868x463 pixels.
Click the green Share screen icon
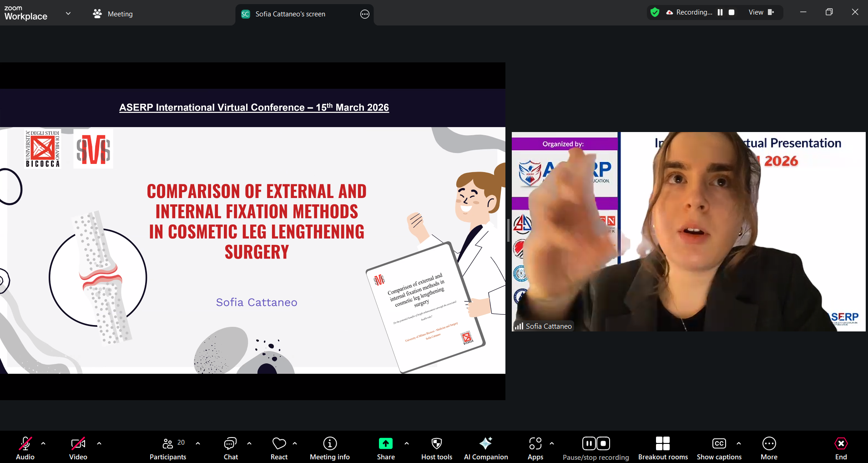click(x=385, y=443)
